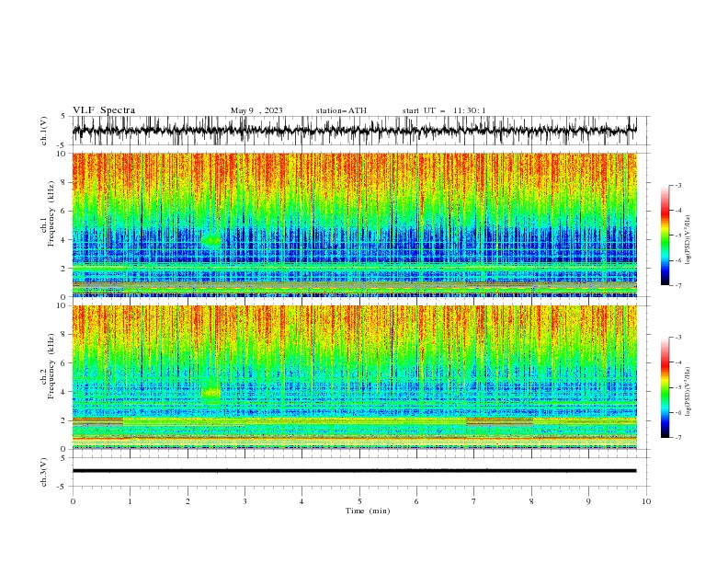The image size is (728, 563).
Task: Click the ch.2 spectrogram panel
Action: click(355, 377)
